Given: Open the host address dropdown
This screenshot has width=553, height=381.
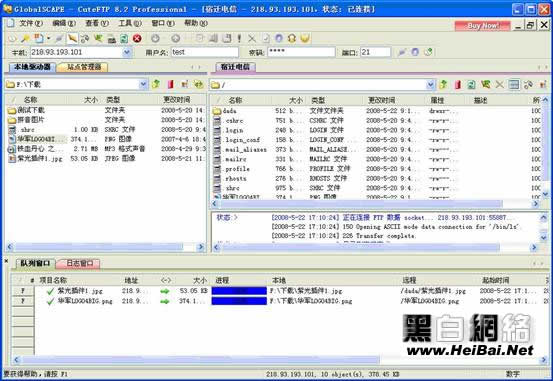Looking at the screenshot, I should (127, 53).
